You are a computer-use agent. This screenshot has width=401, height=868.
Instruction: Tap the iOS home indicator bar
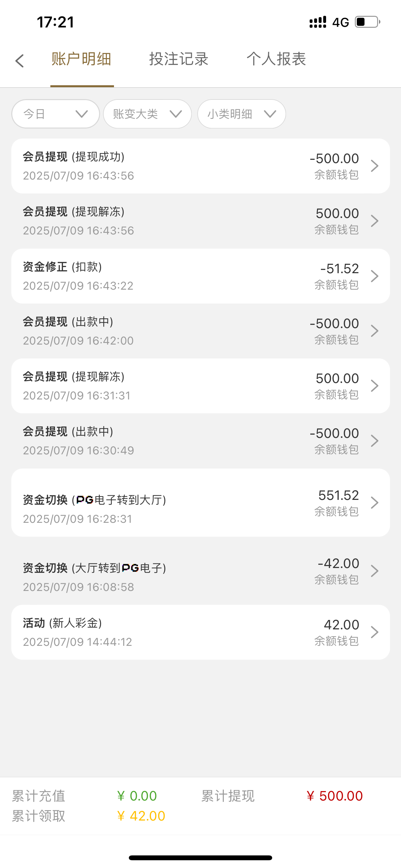200,858
